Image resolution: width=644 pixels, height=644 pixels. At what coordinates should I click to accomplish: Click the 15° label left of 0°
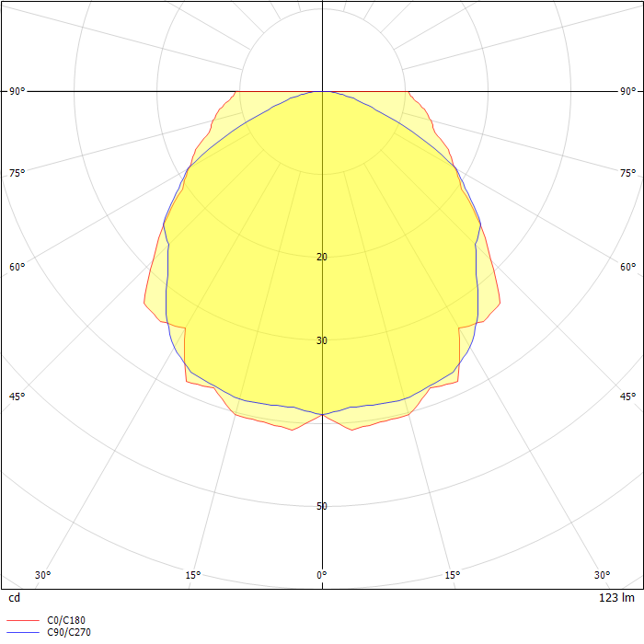click(192, 575)
